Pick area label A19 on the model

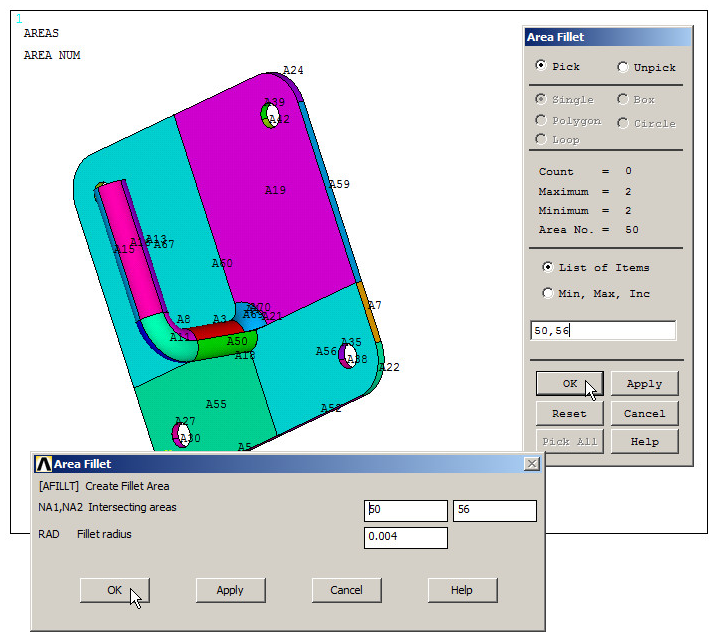pos(275,190)
